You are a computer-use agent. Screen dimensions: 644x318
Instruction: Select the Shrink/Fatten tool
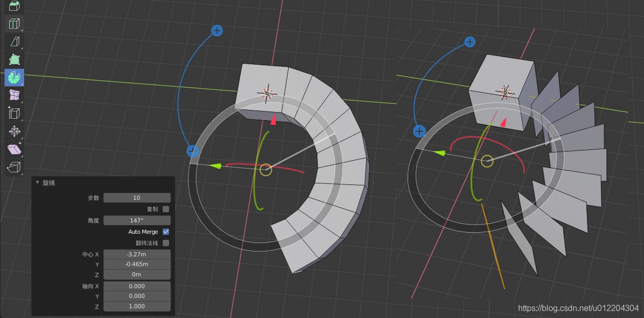pos(14,131)
